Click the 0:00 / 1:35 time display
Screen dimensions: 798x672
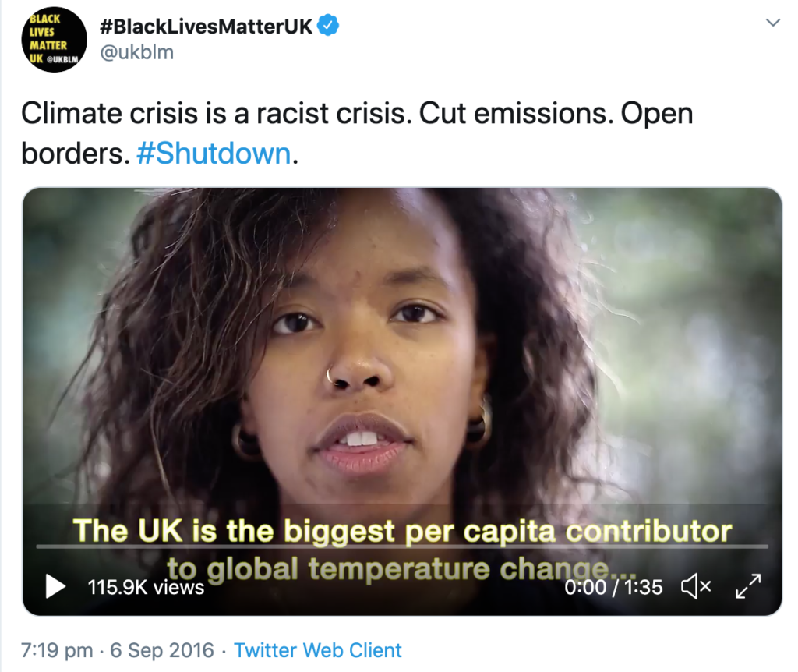(x=613, y=587)
